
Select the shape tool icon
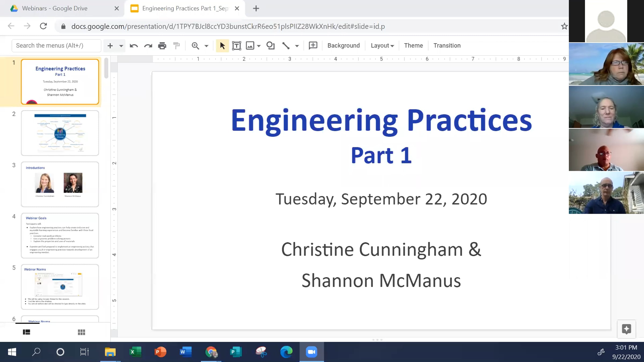pos(270,46)
